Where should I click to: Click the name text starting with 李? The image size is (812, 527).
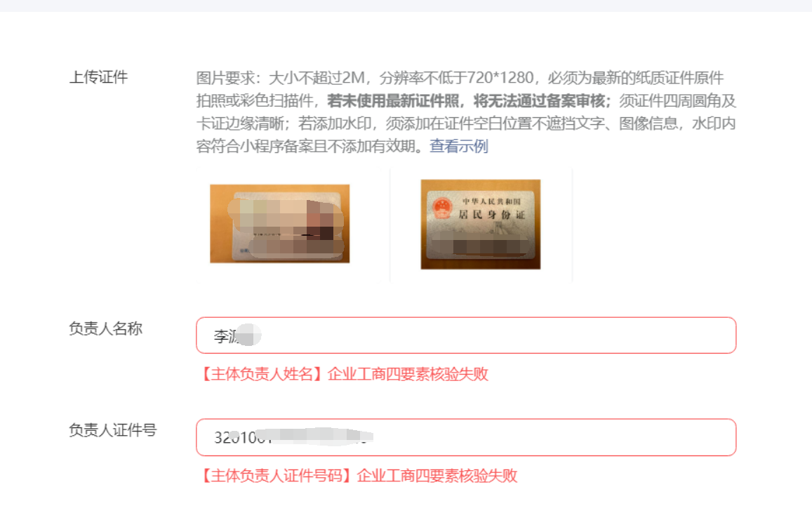click(237, 336)
